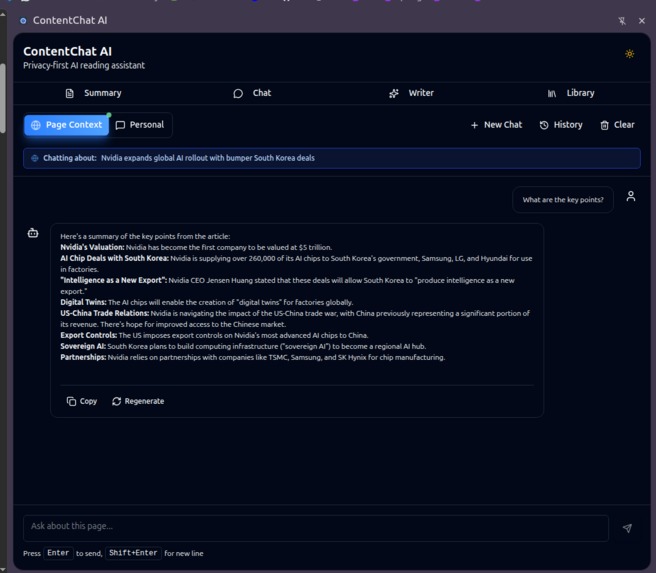Viewport: 656px width, 573px height.
Task: Regenerate the AI response
Action: (x=138, y=401)
